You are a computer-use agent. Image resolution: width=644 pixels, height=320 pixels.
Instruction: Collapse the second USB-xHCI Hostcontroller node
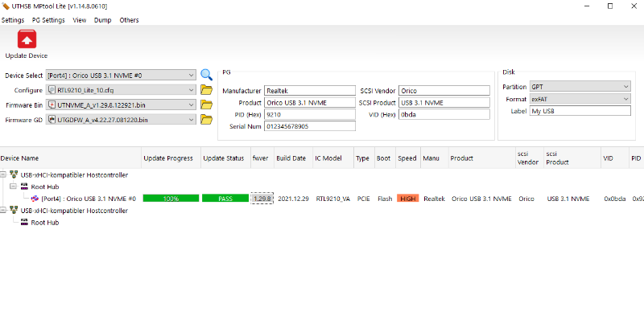click(x=3, y=211)
